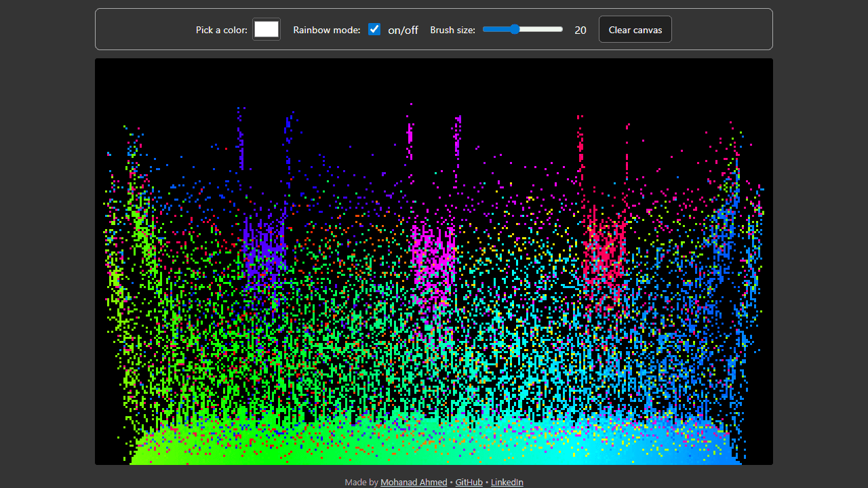The height and width of the screenshot is (488, 868).
Task: Click the Pick a color label
Action: (x=222, y=30)
